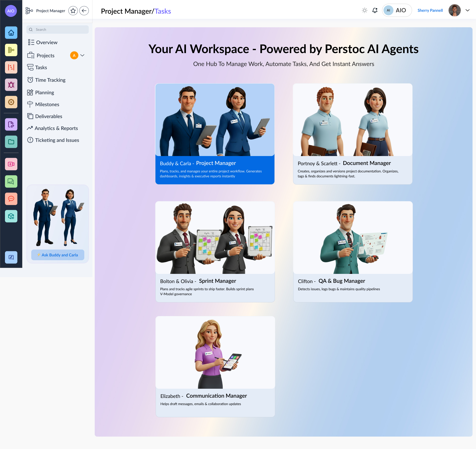Open the teal folder icon in rail

(11, 142)
